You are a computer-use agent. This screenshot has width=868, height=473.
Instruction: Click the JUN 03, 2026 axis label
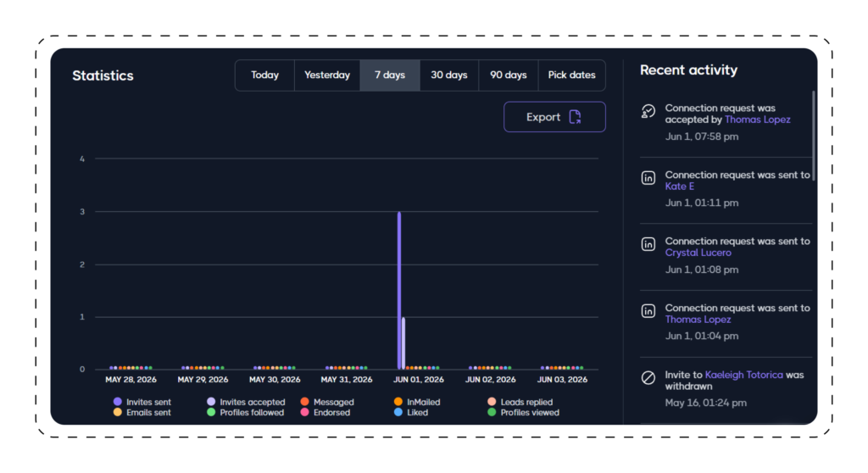563,380
